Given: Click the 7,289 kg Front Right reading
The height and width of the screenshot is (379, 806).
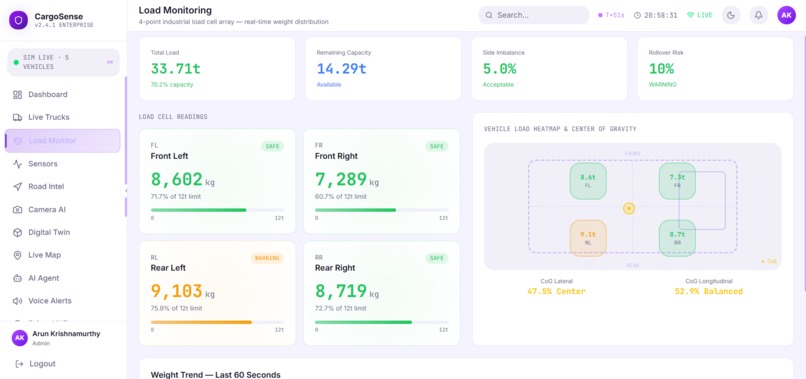Looking at the screenshot, I should 346,179.
